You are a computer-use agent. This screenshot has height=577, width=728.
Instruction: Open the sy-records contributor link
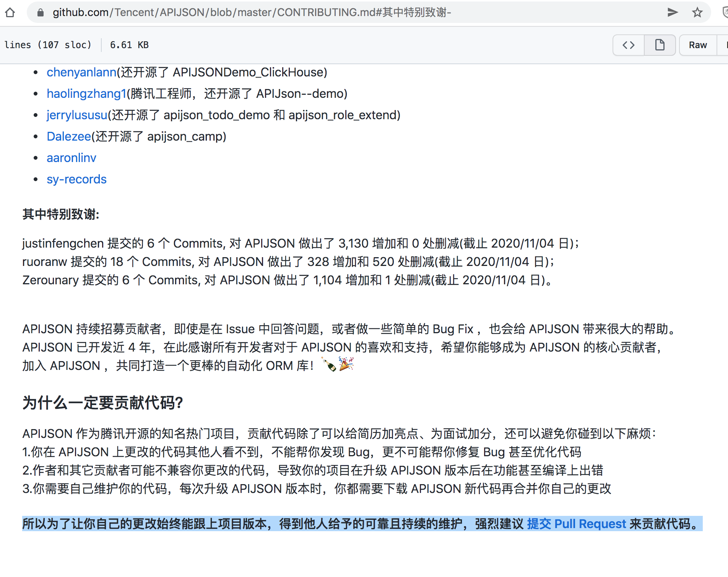coord(76,179)
